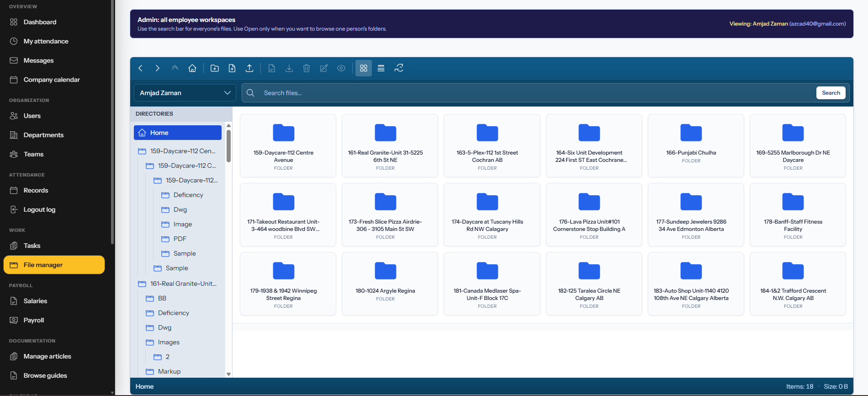
Task: Select the Deficency tree folder
Action: 188,195
